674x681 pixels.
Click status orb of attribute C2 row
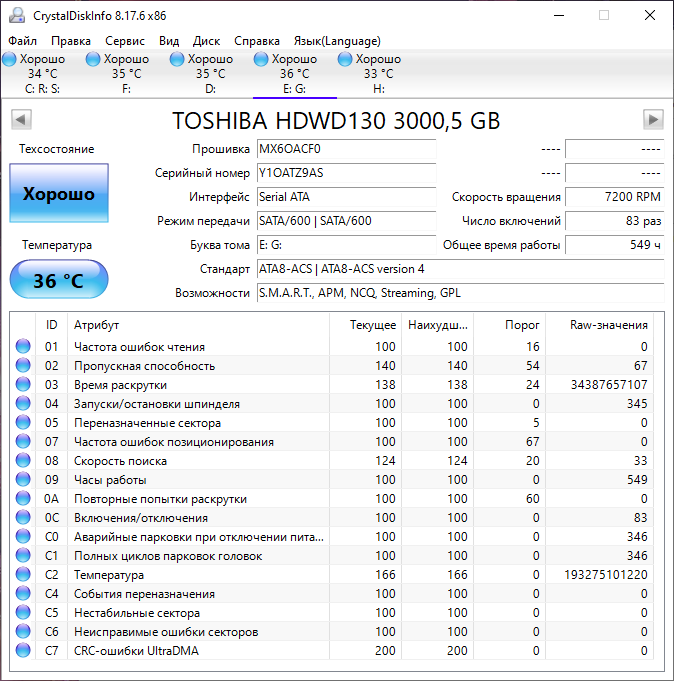tap(23, 574)
